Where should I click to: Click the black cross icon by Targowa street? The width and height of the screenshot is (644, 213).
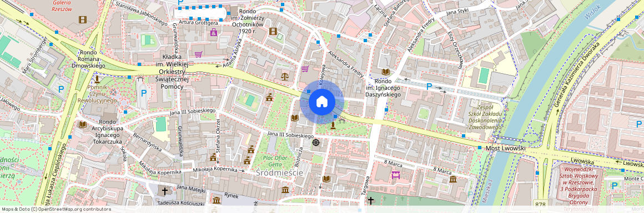tap(370, 200)
